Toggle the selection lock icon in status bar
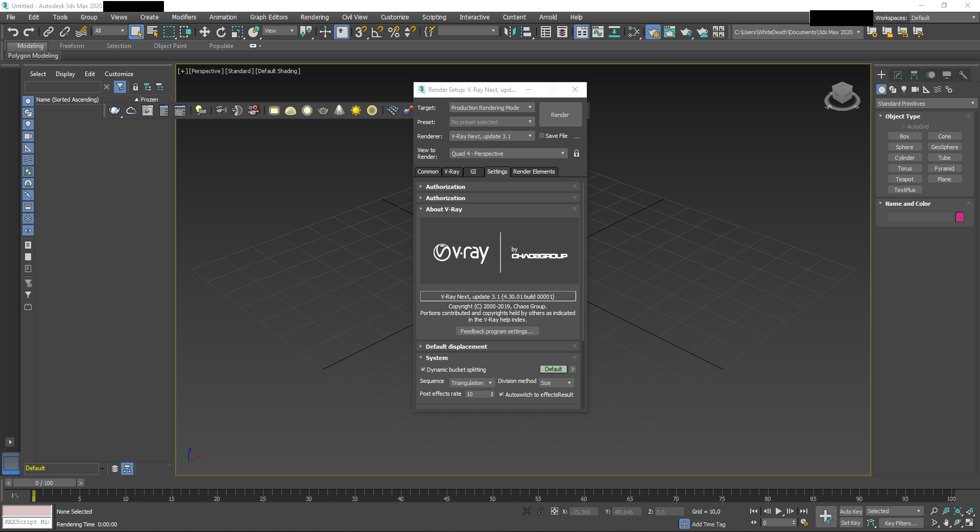This screenshot has height=532, width=980. coord(541,511)
